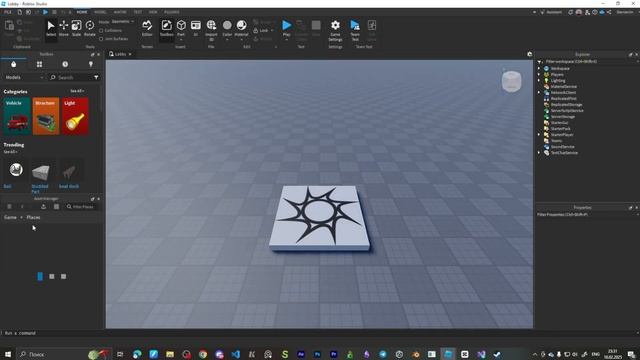Select the Ball trending model
The height and width of the screenshot is (360, 640).
(16, 174)
